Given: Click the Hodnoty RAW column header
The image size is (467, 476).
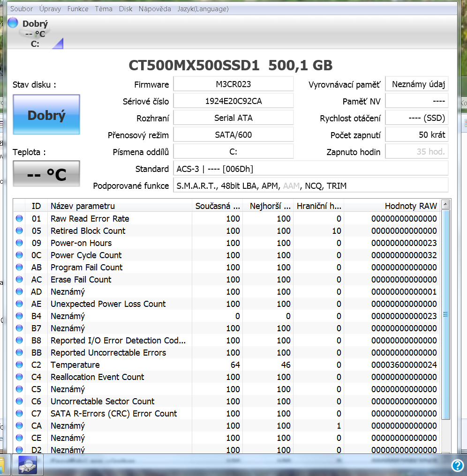Looking at the screenshot, I should [x=410, y=206].
